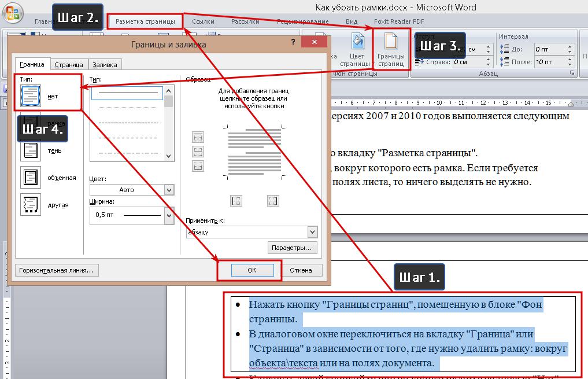The image size is (588, 379).
Task: Open the Ссылки ribbon tab
Action: click(204, 21)
